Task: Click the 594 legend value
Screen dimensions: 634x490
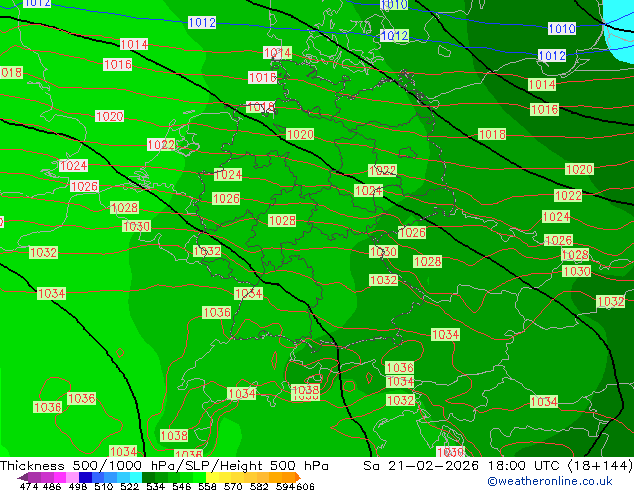Action: pos(285,486)
